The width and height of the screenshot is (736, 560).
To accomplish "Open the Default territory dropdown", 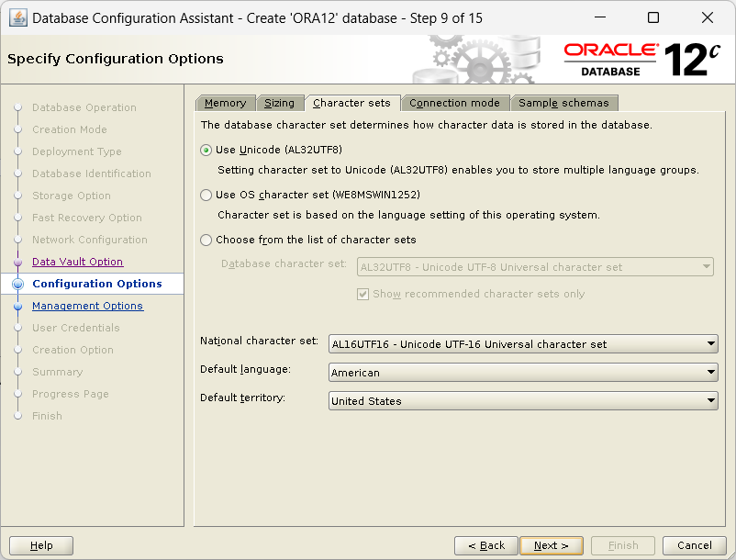I will coord(523,401).
